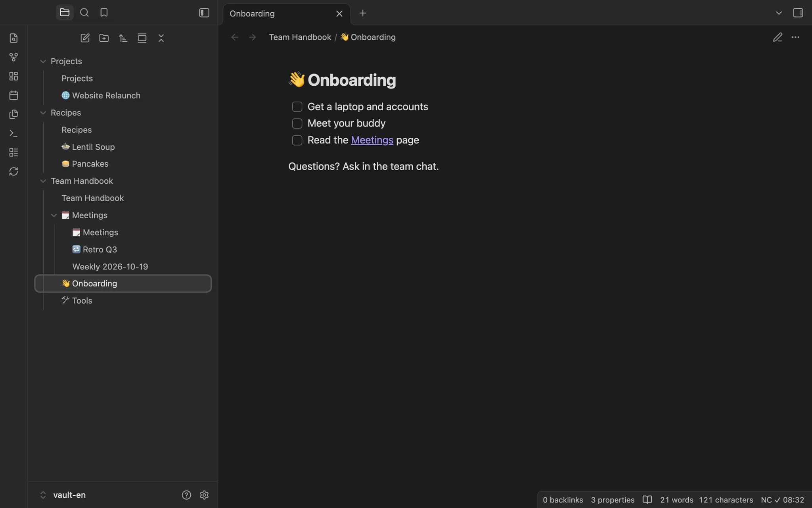
Task: Switch to editing view pencil icon
Action: pos(778,37)
